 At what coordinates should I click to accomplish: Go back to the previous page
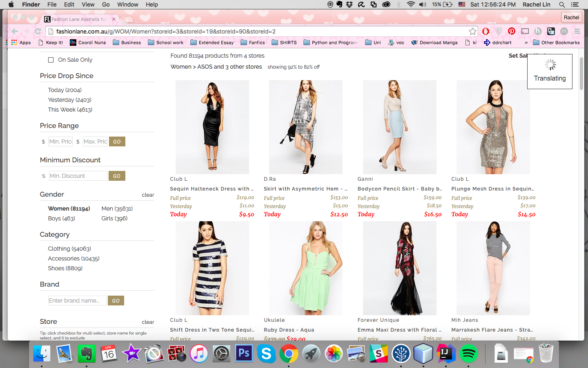15,31
